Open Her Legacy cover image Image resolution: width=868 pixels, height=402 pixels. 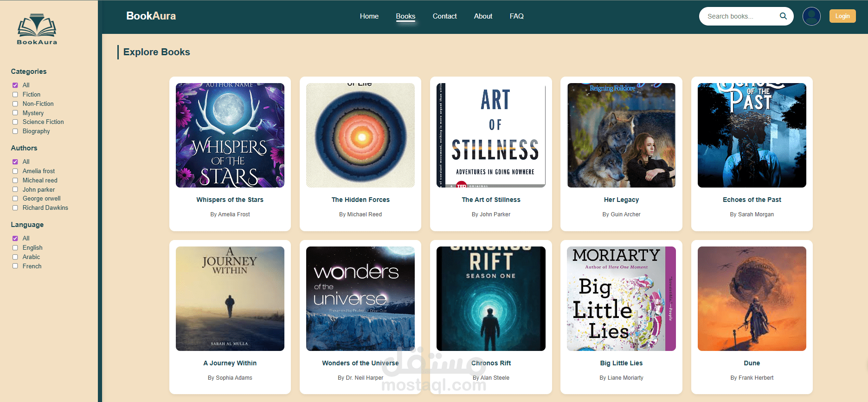coord(621,135)
